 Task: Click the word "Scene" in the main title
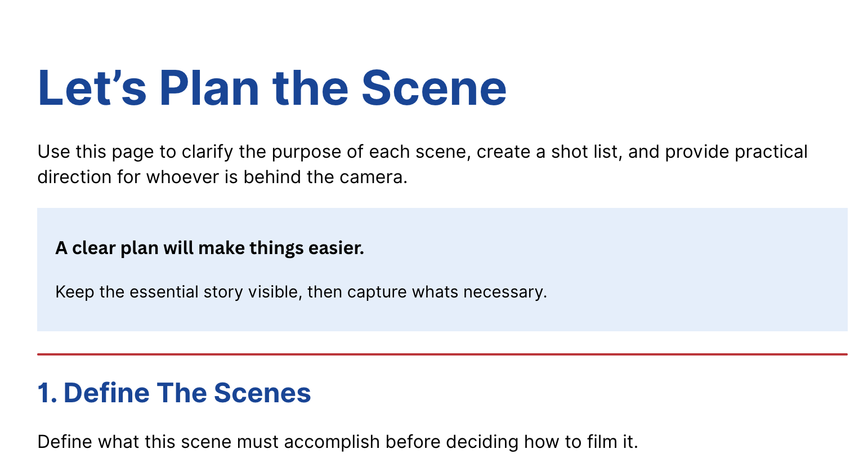click(x=434, y=88)
